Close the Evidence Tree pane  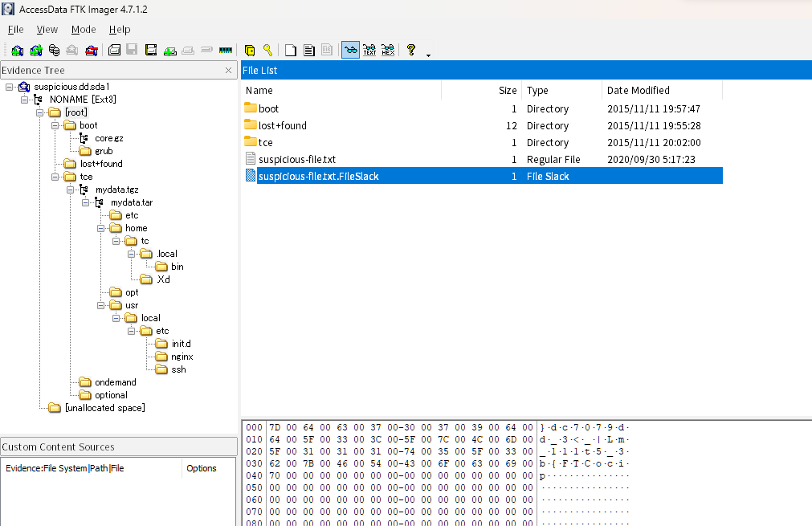tap(228, 71)
